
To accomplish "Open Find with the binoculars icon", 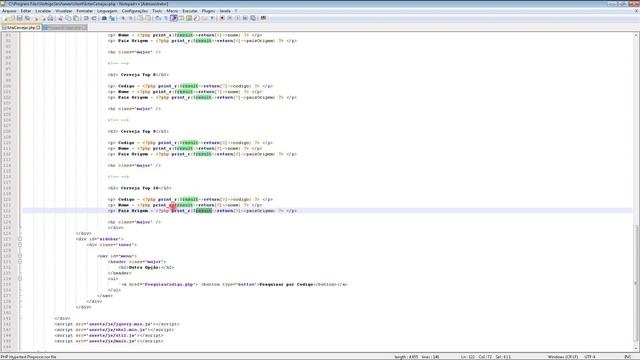I will click(x=104, y=18).
